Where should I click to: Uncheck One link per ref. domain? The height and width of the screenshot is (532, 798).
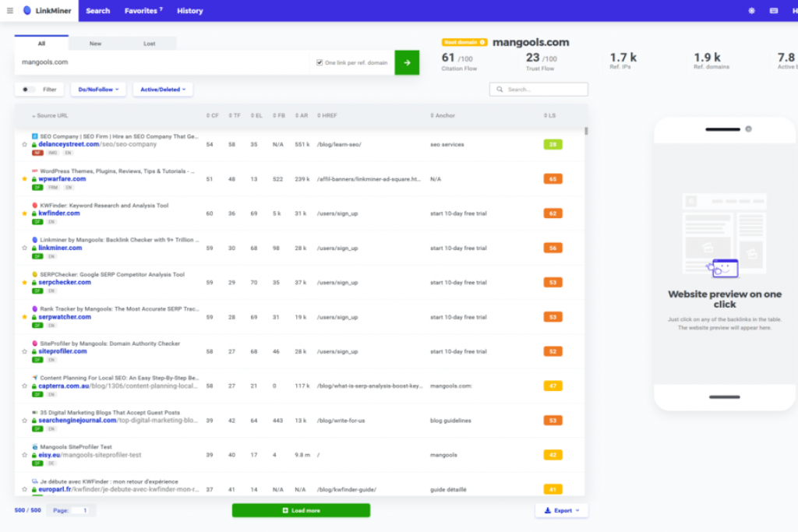[x=320, y=62]
